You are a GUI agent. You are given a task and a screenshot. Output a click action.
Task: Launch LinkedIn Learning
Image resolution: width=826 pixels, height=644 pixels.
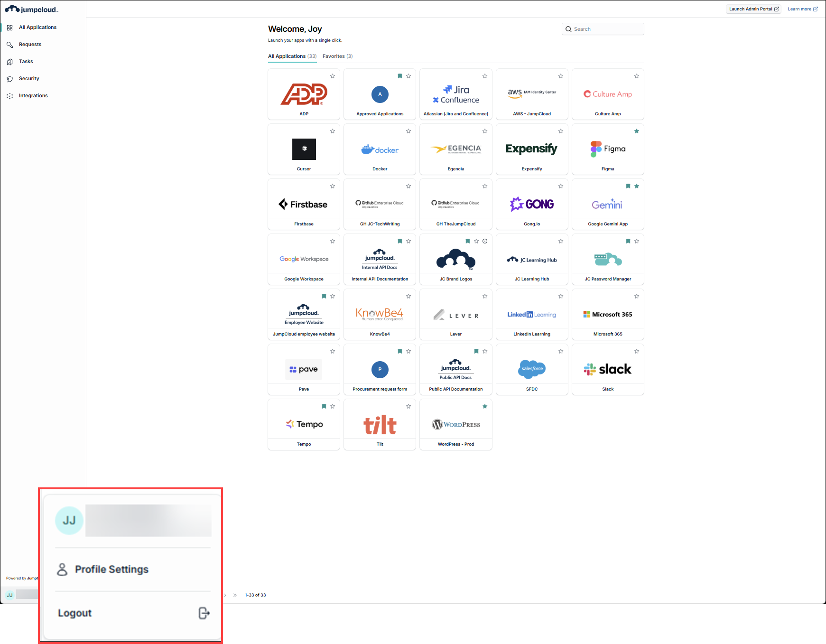(x=532, y=315)
